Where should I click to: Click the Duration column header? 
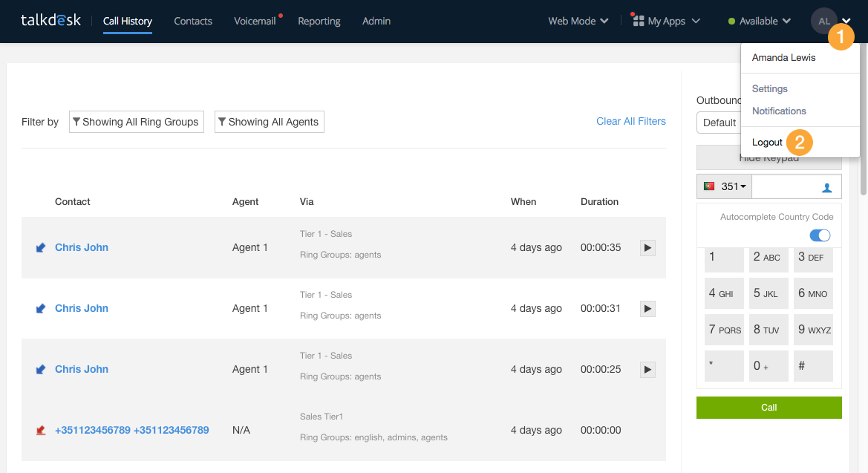pos(599,202)
